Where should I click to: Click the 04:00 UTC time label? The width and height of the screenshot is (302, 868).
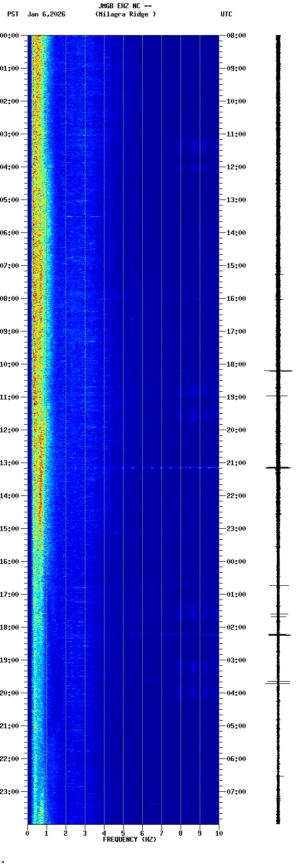(x=236, y=693)
